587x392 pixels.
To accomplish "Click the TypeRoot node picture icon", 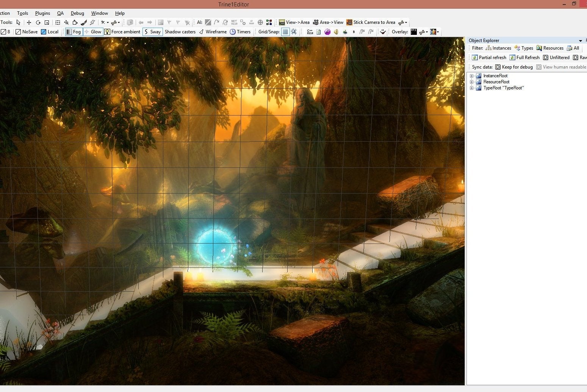I will 479,88.
